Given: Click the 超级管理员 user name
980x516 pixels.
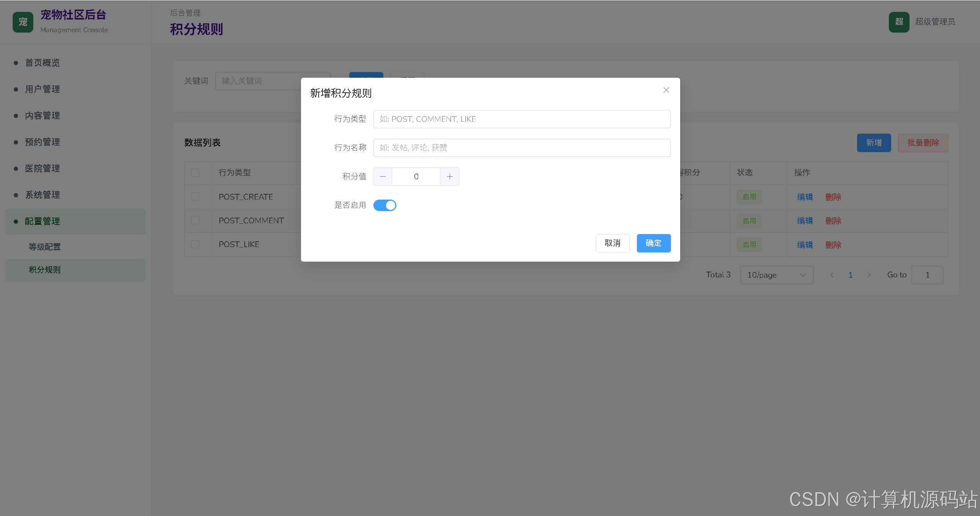Looking at the screenshot, I should point(935,22).
